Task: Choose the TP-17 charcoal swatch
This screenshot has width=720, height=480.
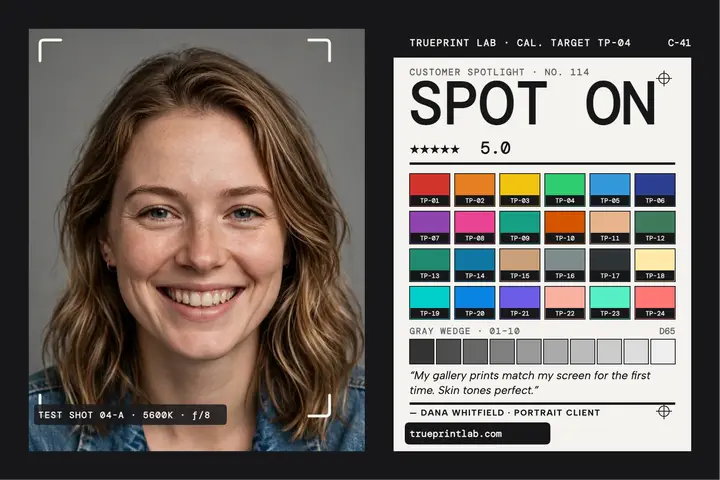Action: click(x=610, y=265)
